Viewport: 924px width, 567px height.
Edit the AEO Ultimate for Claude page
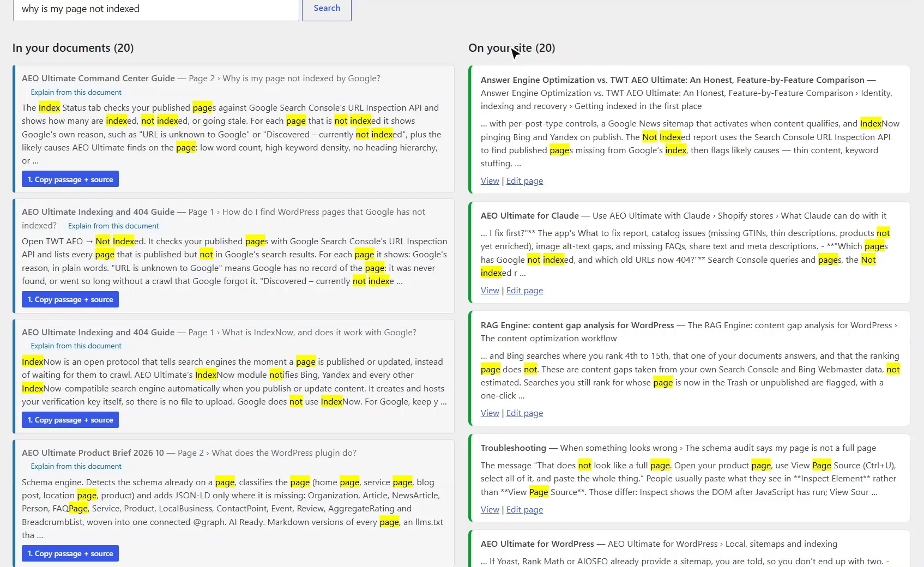click(x=524, y=291)
